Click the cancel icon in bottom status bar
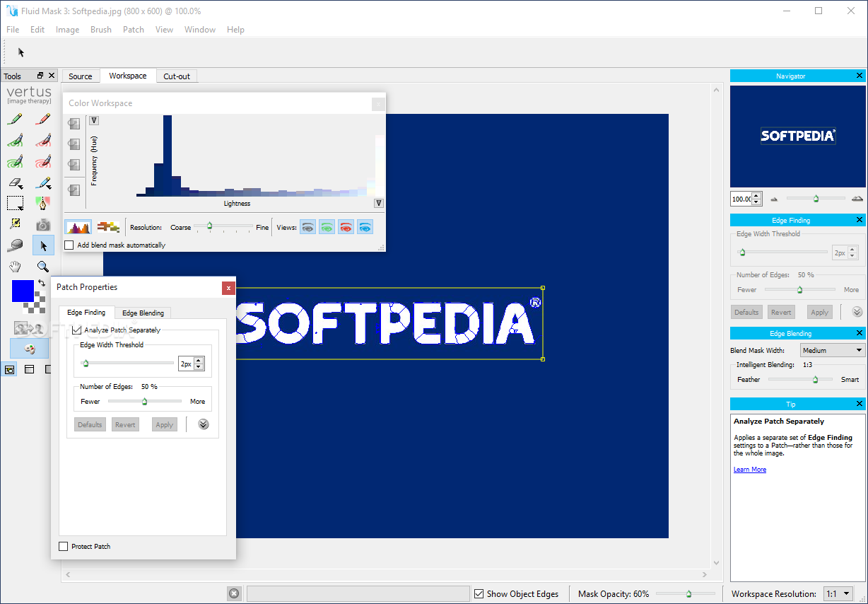Screen dimensions: 868x604 tap(234, 593)
